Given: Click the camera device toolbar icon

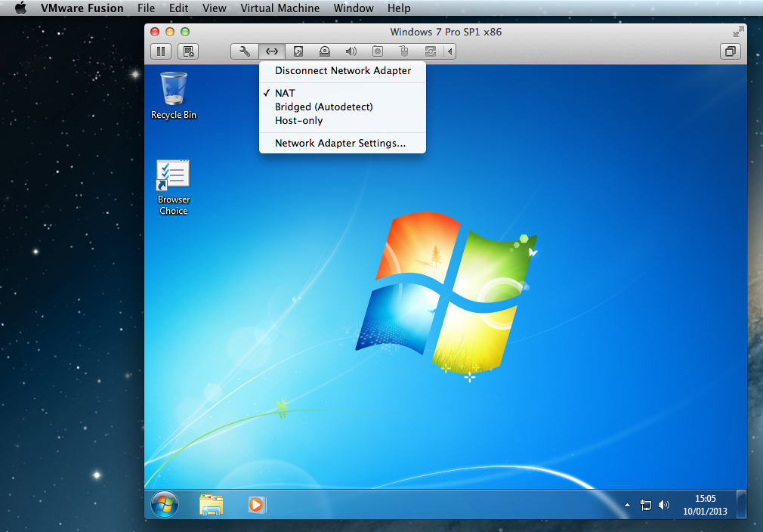Looking at the screenshot, I should (378, 51).
